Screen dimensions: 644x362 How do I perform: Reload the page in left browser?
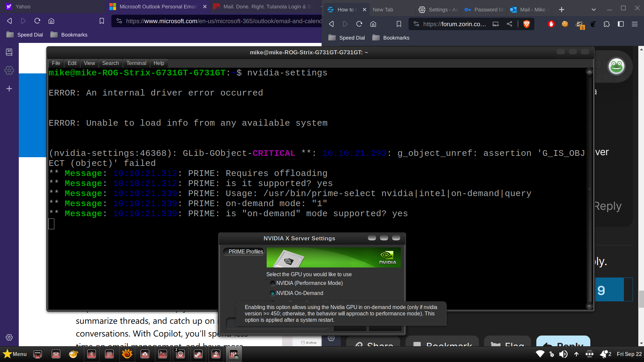click(x=37, y=21)
